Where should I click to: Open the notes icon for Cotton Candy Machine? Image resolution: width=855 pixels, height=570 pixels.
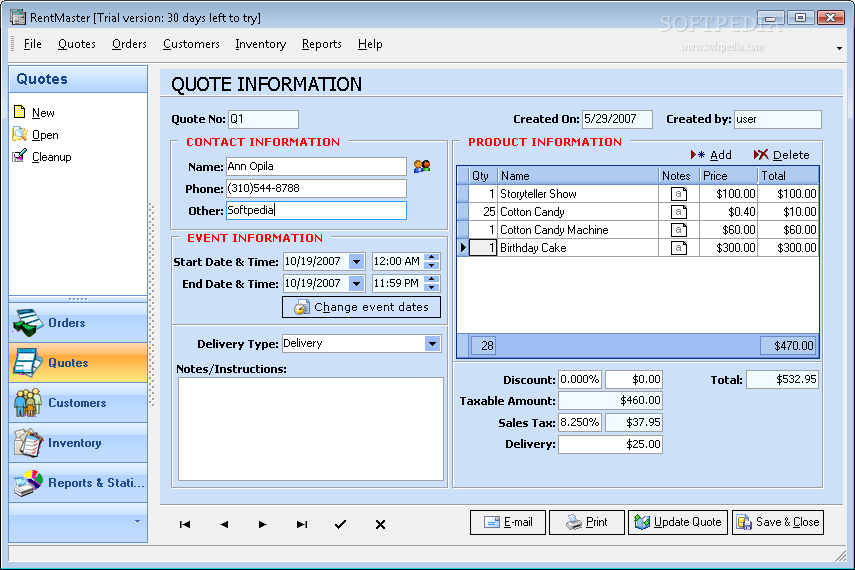(678, 230)
